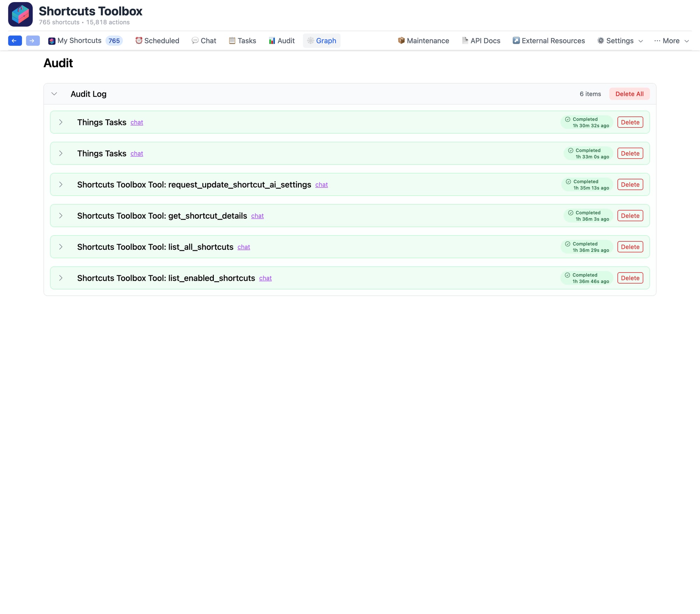Open chat link beside get_shortcut_details entry
This screenshot has width=700, height=614.
257,216
